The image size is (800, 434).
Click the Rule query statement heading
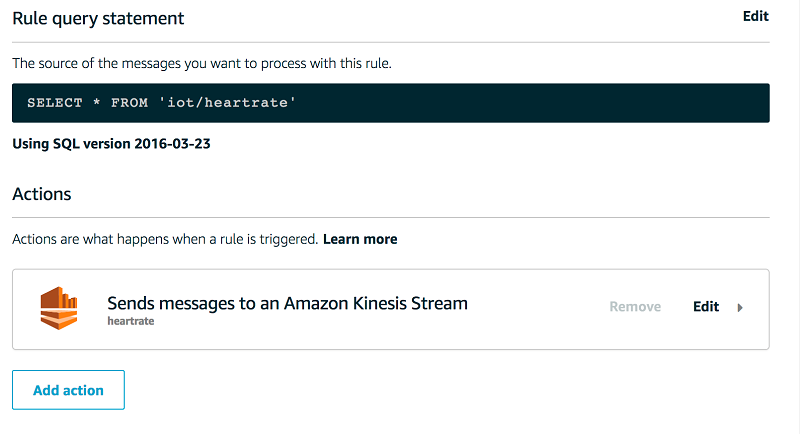coord(98,18)
